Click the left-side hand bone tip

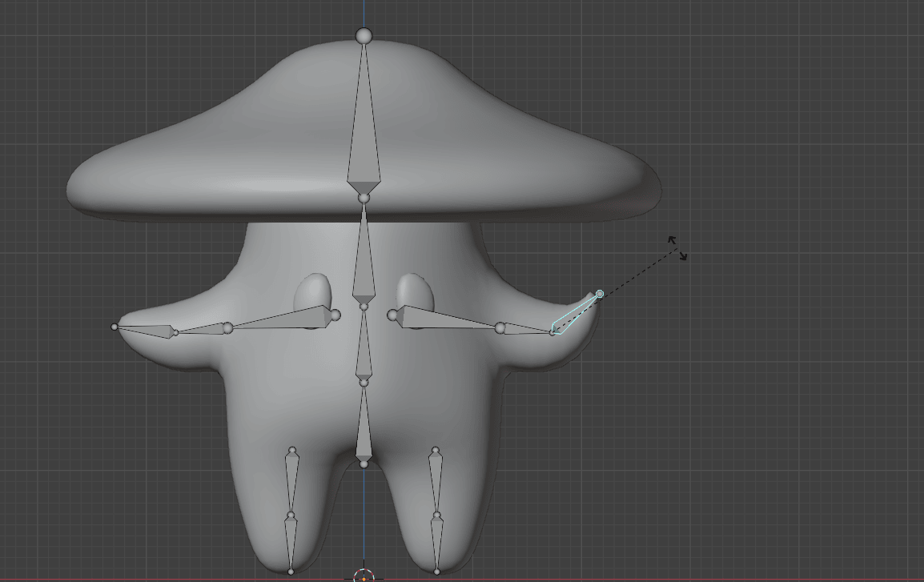tap(114, 327)
